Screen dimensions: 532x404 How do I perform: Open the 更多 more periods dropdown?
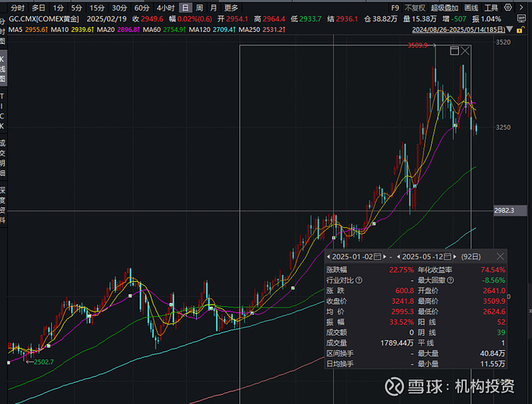(x=231, y=8)
